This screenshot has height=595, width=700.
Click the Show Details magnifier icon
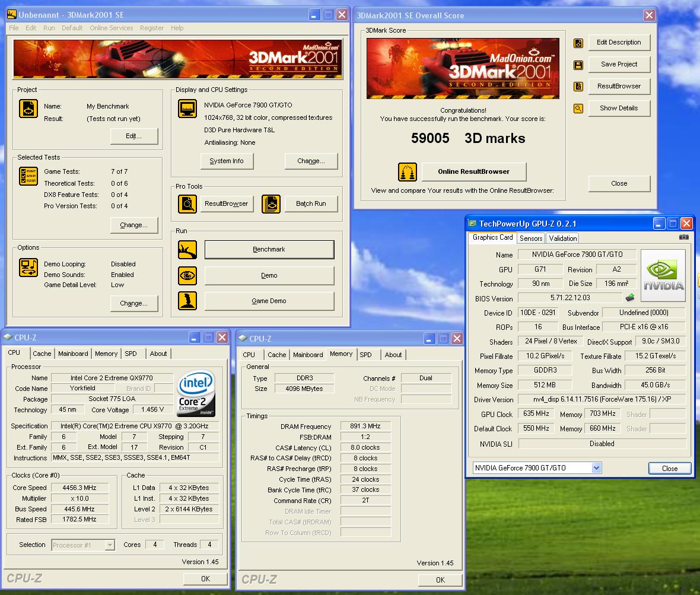click(x=578, y=109)
